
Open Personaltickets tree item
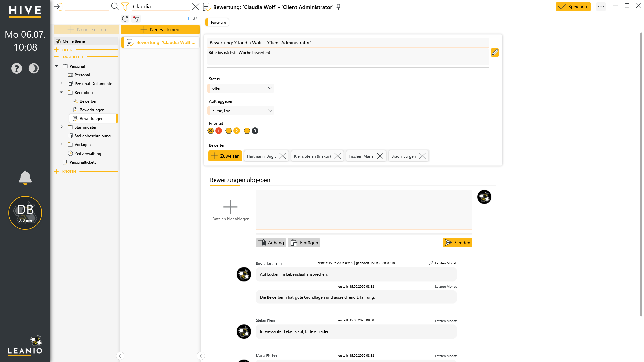(83, 162)
